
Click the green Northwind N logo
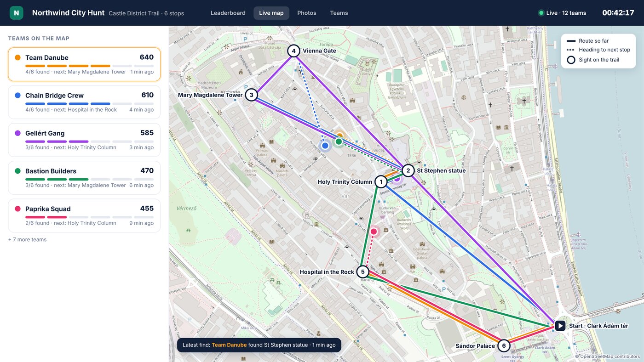pyautogui.click(x=16, y=13)
